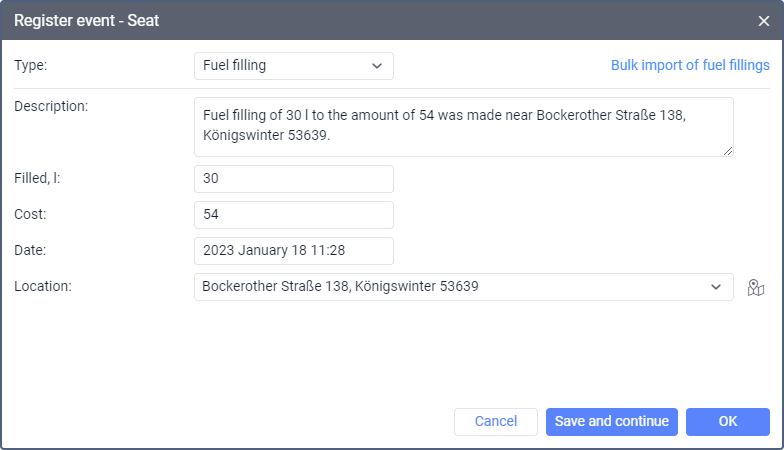Click the Description label
The width and height of the screenshot is (784, 450).
[x=51, y=106]
